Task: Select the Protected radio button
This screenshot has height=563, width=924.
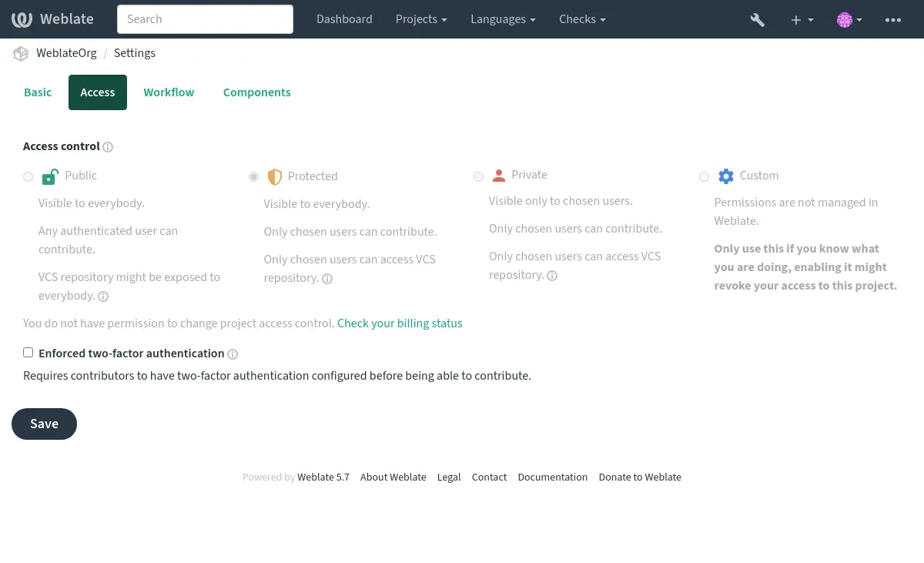Action: 253,177
